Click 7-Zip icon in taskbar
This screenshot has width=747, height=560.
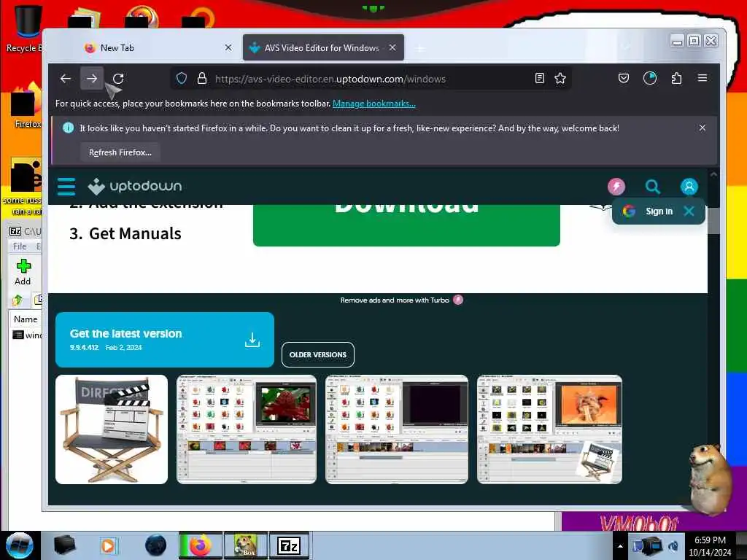click(x=289, y=545)
